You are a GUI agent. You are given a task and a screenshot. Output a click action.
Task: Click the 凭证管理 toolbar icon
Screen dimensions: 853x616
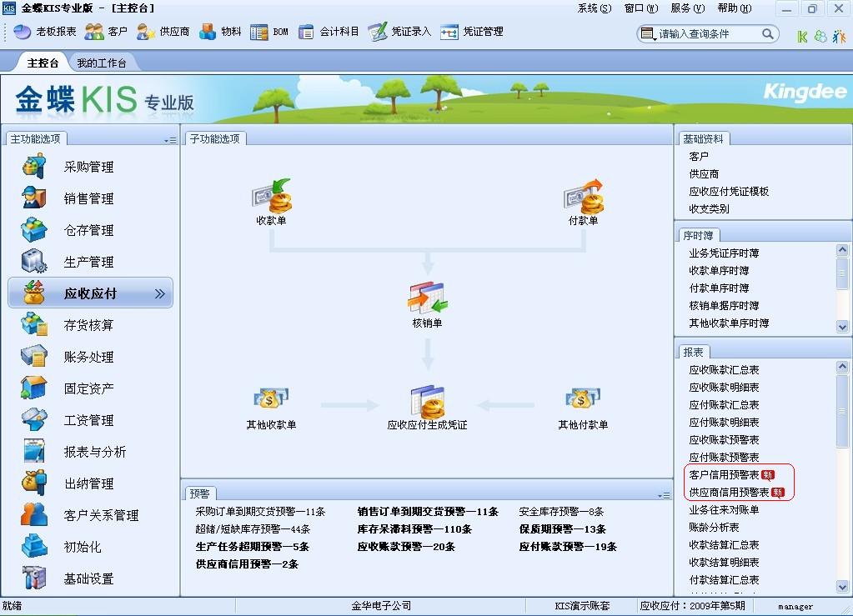(449, 32)
